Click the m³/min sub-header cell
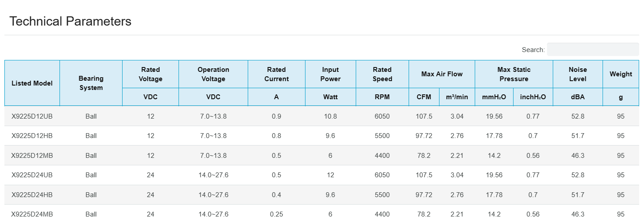The width and height of the screenshot is (644, 224). [457, 97]
